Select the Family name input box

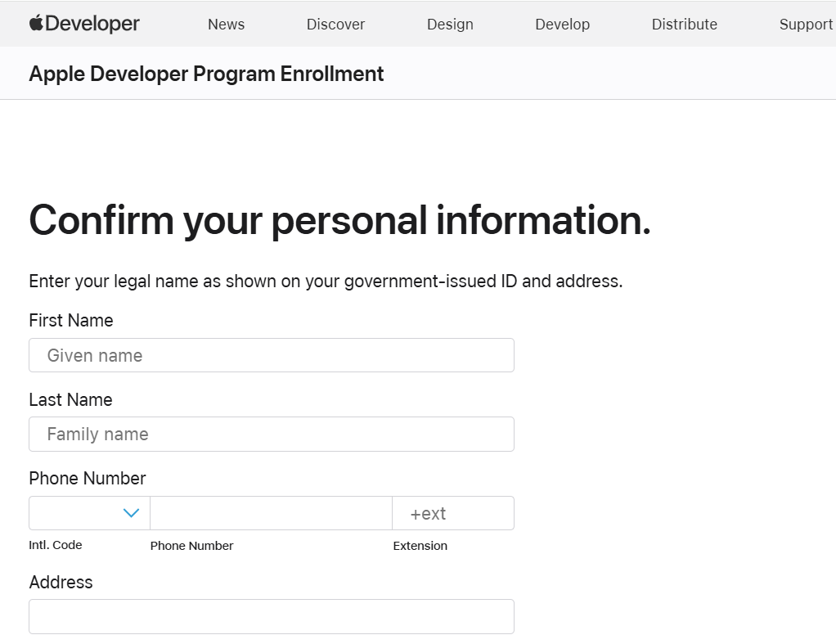[x=272, y=434]
